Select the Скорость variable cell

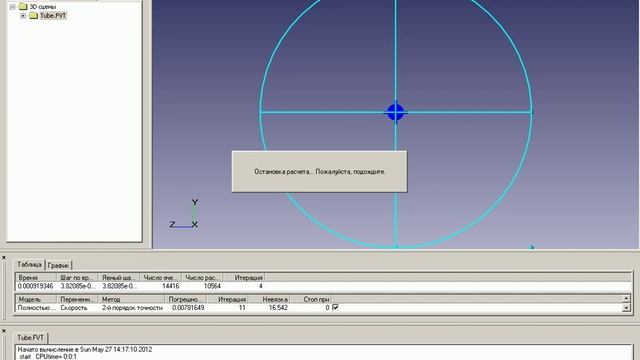[x=74, y=308]
